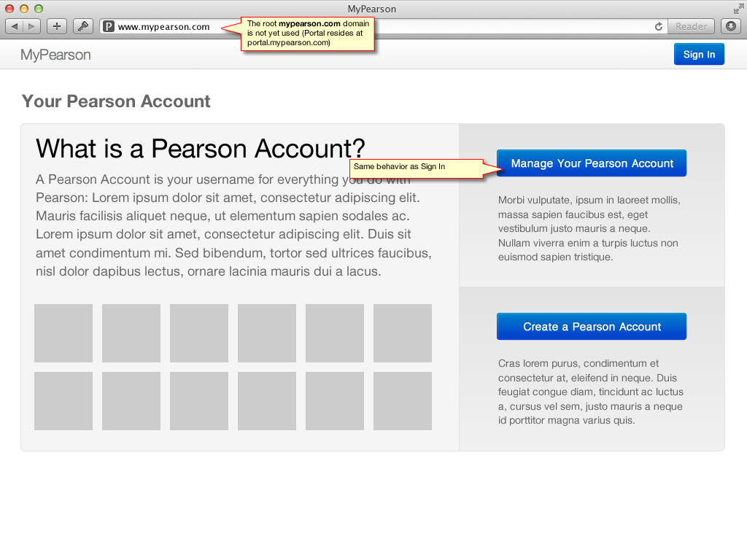The width and height of the screenshot is (747, 560).
Task: Open the Reader view button
Action: pyautogui.click(x=691, y=27)
